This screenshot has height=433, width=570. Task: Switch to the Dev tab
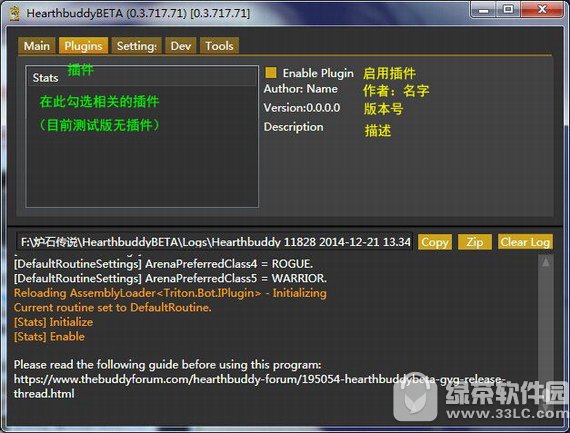click(181, 46)
